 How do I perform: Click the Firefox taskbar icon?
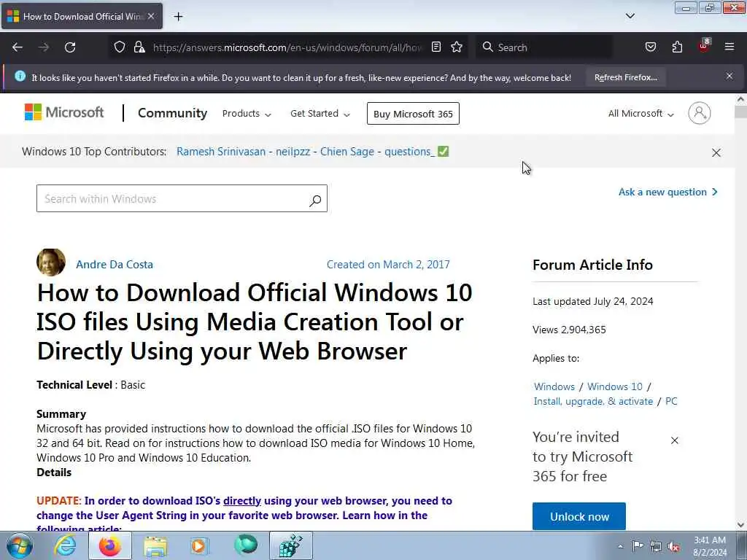pos(109,545)
